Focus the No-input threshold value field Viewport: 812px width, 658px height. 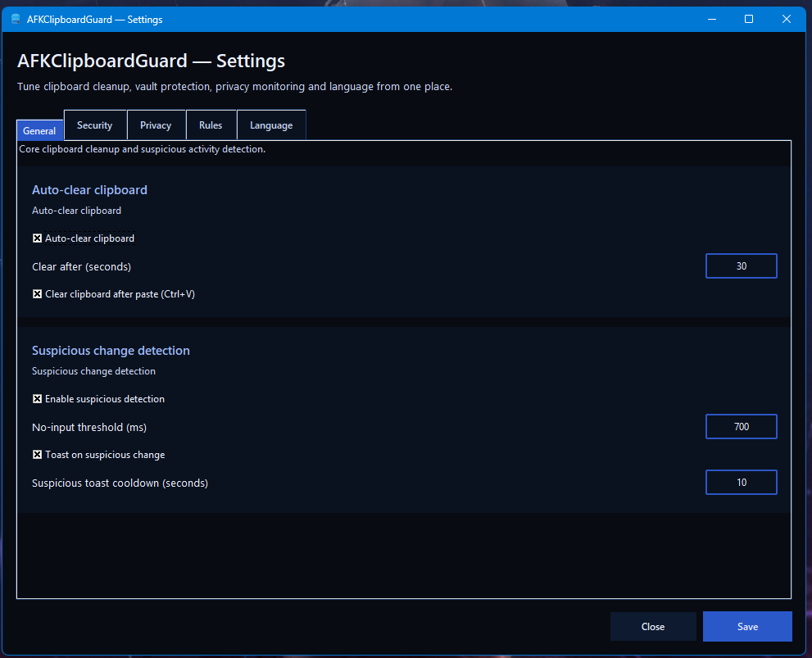[x=741, y=427]
